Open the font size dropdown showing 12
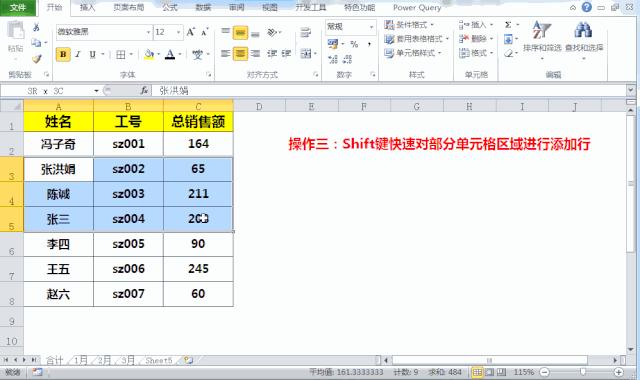 coord(178,32)
